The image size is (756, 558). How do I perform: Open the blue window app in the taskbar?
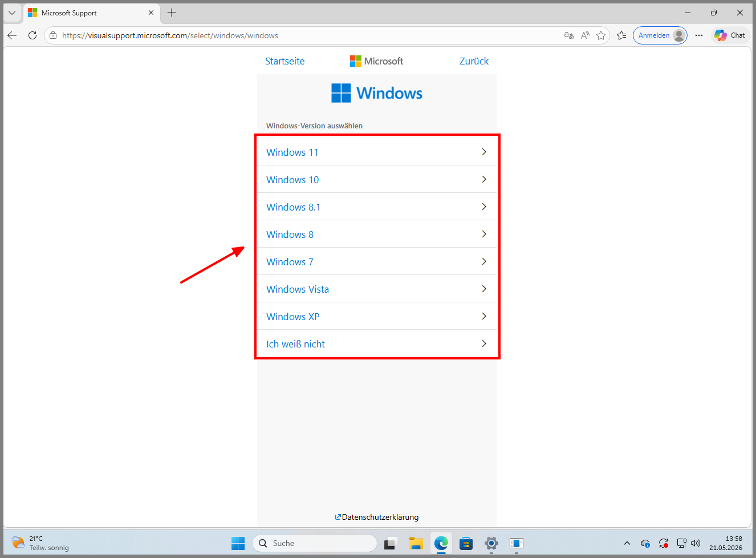[x=516, y=543]
